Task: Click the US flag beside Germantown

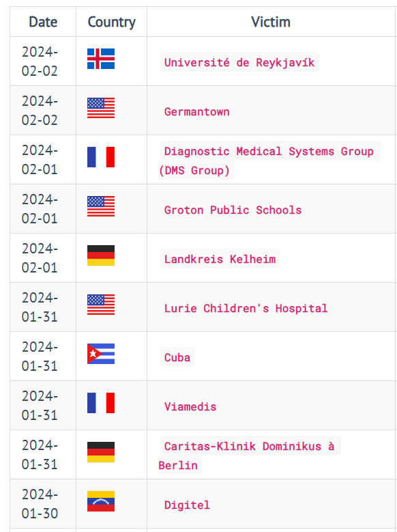Action: tap(101, 108)
